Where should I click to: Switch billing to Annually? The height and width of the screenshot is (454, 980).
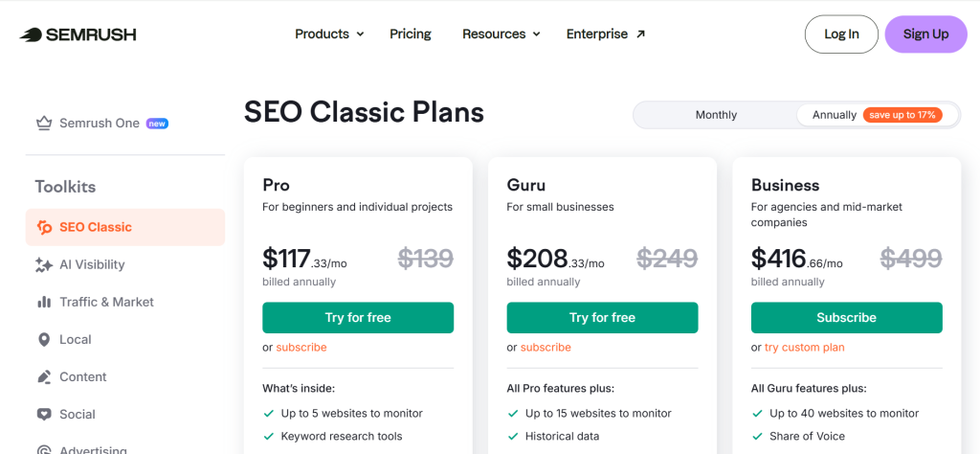[877, 115]
